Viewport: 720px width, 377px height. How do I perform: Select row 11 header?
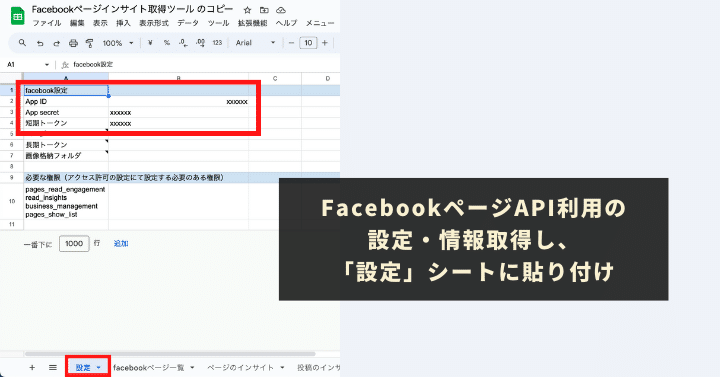point(11,225)
